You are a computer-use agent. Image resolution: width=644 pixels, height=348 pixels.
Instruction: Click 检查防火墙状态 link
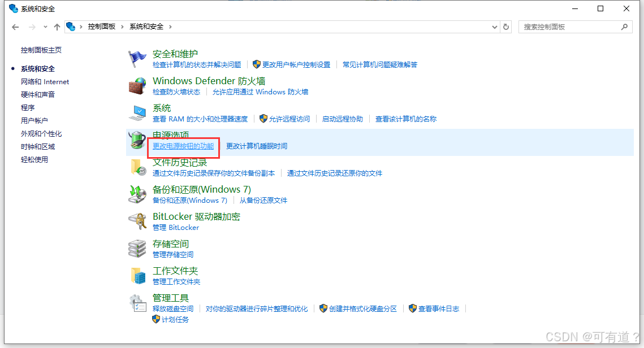[176, 92]
